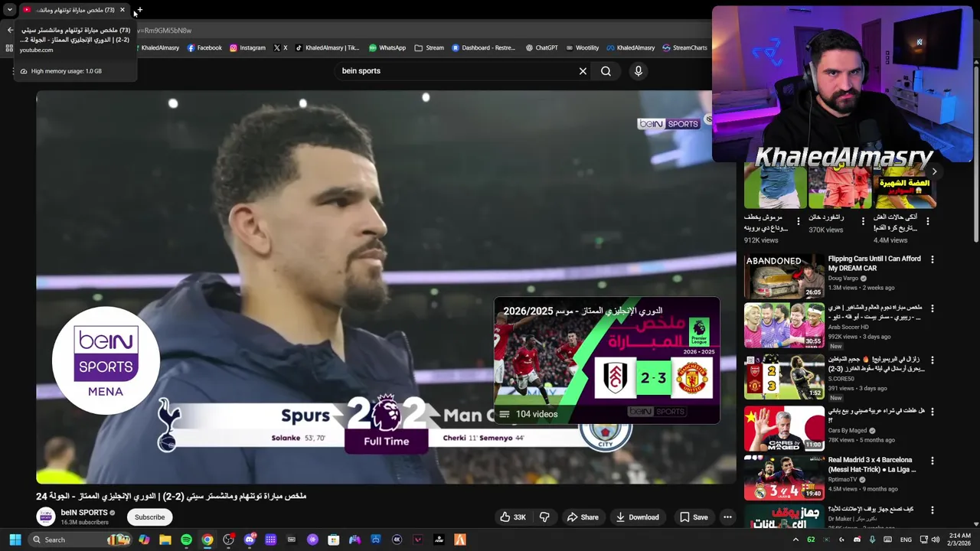Image resolution: width=980 pixels, height=551 pixels.
Task: Open options for S.CORE50 video
Action: tap(932, 360)
